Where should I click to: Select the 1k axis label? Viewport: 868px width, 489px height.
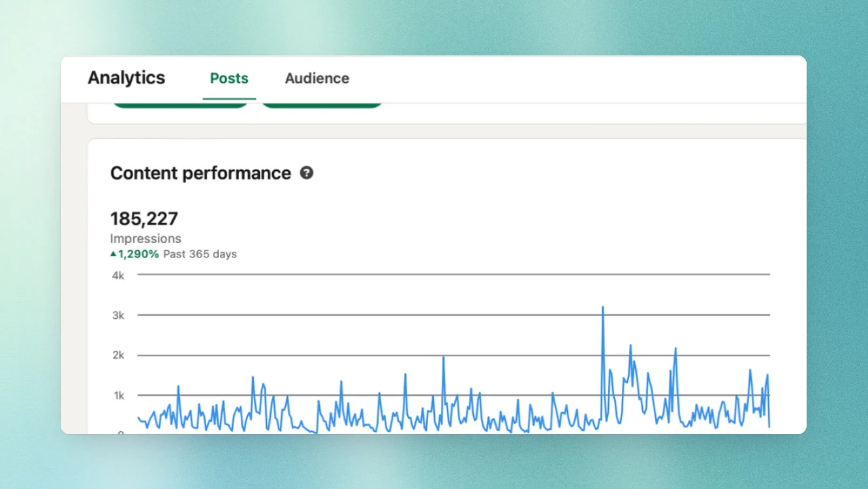point(118,396)
